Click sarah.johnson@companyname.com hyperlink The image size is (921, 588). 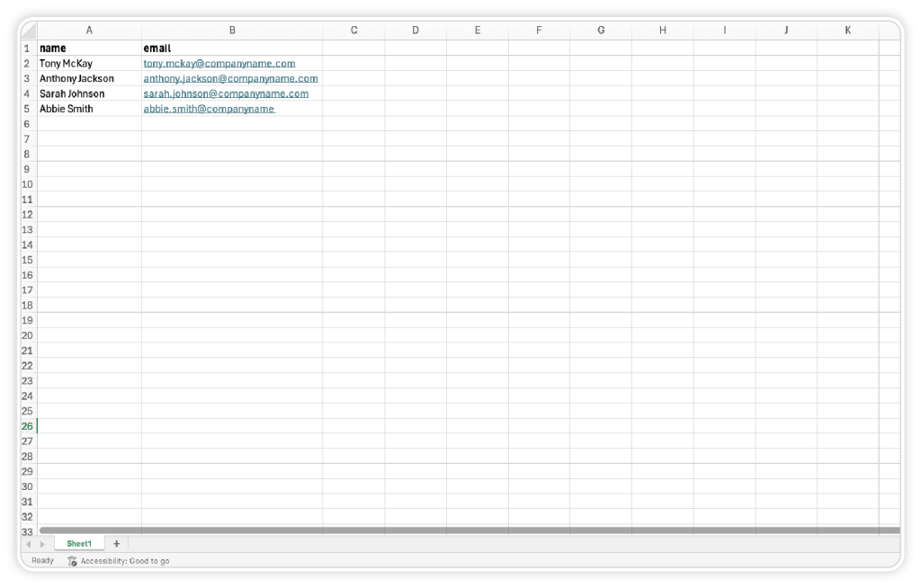point(226,94)
